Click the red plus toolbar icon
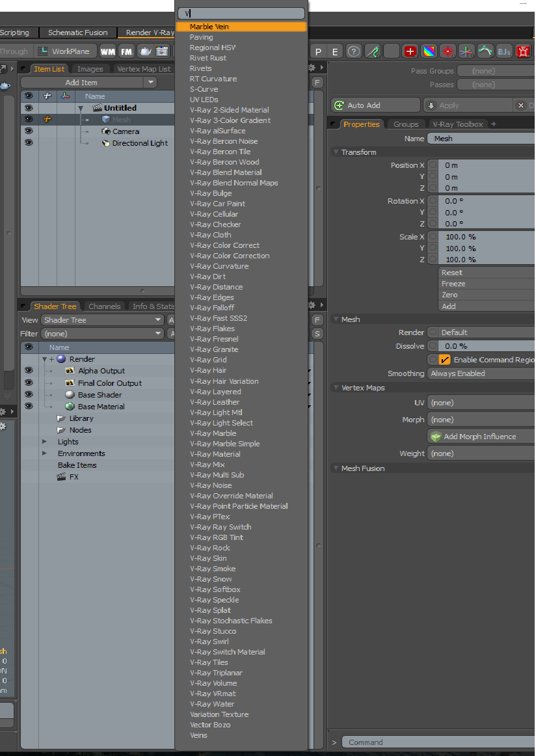This screenshot has width=536, height=756. [x=410, y=51]
